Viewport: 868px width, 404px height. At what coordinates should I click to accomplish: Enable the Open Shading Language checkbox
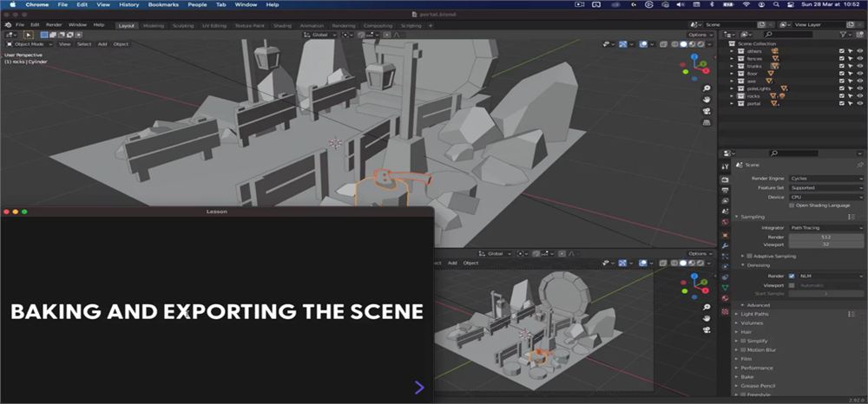pos(792,205)
